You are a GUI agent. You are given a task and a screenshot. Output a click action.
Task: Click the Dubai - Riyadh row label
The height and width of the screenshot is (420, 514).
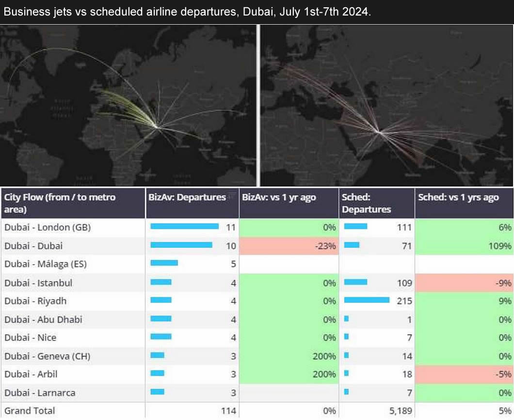pos(35,301)
